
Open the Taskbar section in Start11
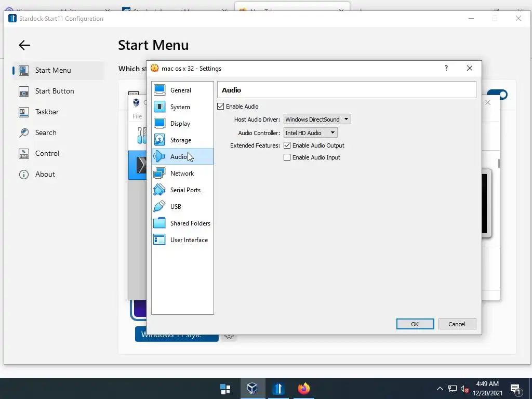pyautogui.click(x=58, y=112)
